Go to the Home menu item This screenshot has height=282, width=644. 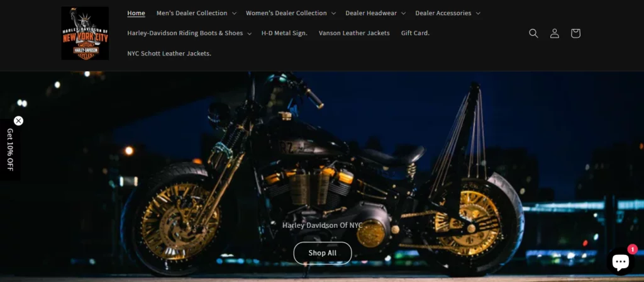click(x=136, y=13)
